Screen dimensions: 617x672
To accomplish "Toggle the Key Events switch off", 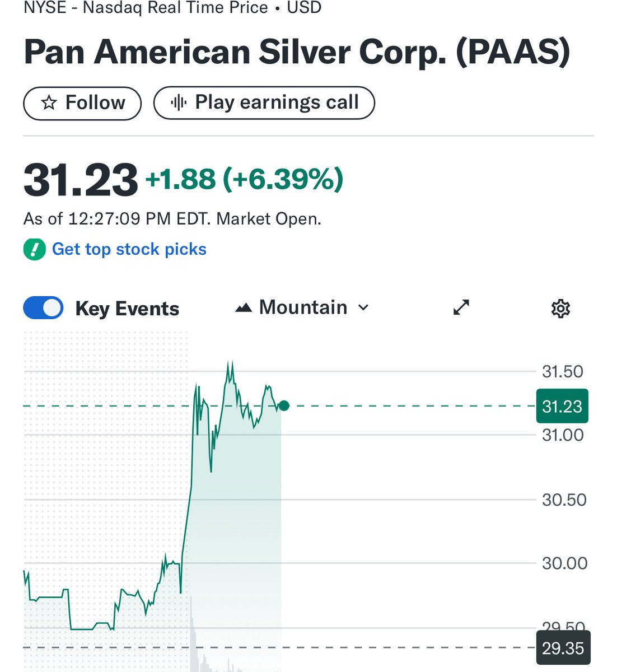I will click(x=43, y=308).
